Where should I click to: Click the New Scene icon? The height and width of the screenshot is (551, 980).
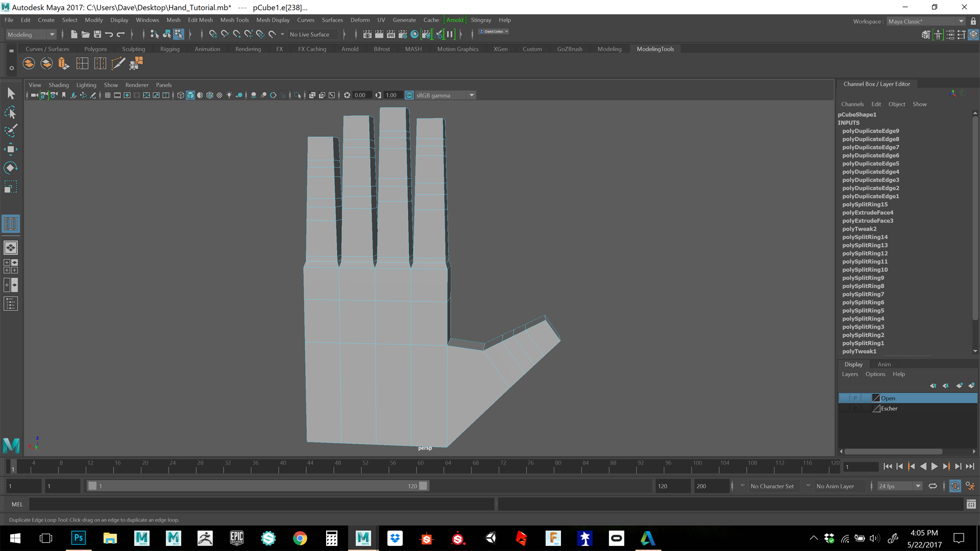(74, 34)
